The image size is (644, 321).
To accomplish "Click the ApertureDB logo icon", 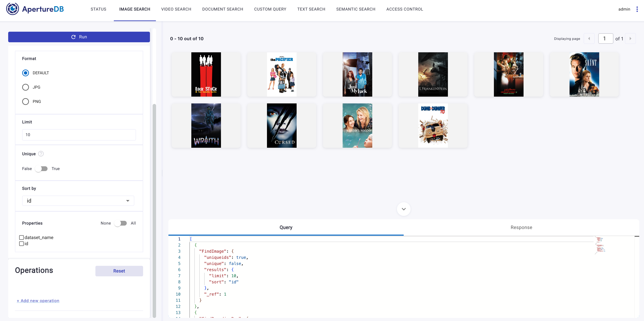I will click(12, 9).
